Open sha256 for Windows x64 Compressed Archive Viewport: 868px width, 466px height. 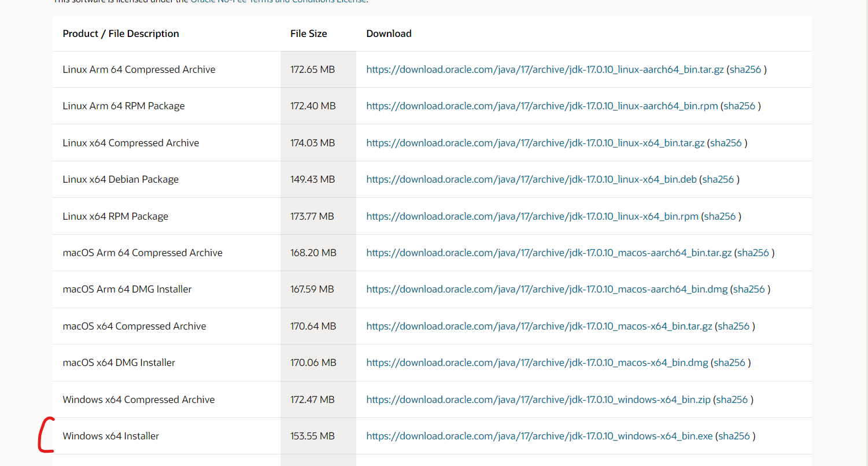tap(732, 400)
